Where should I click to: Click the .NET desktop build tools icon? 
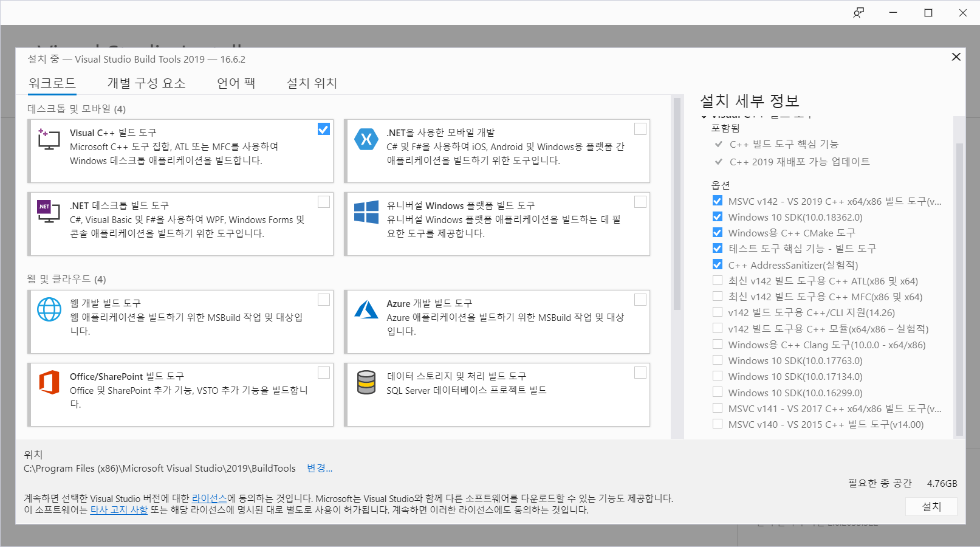[49, 212]
